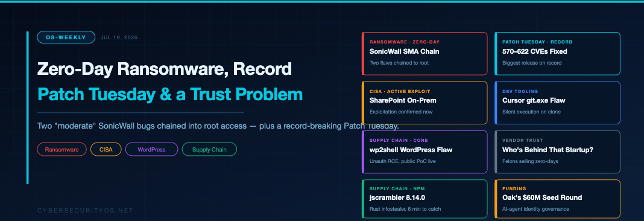644x221 pixels.
Task: Open the Who's Behind That Startup? card
Action: click(x=557, y=152)
